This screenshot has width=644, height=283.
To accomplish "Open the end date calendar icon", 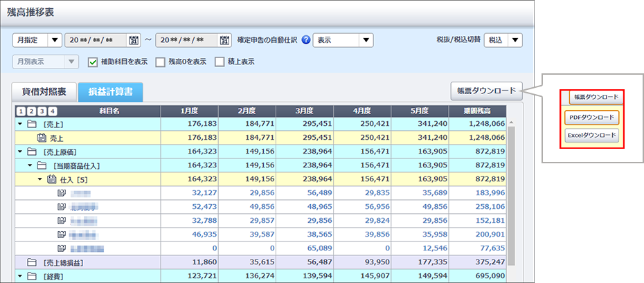I will click(x=224, y=40).
